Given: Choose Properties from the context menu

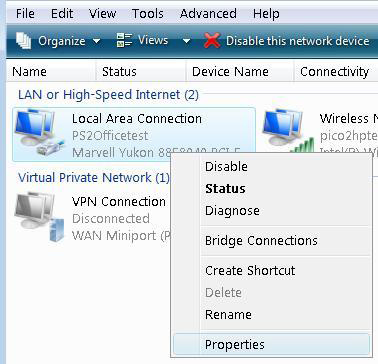Looking at the screenshot, I should [271, 344].
